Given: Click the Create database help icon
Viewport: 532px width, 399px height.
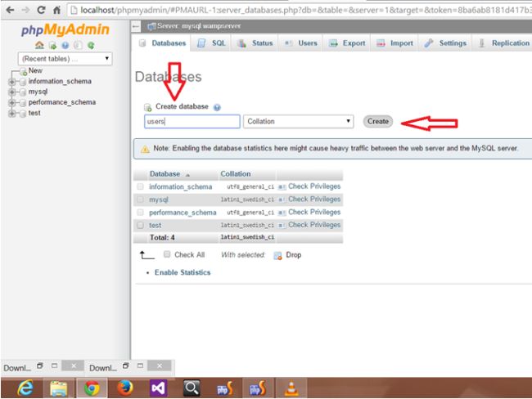Looking at the screenshot, I should tap(217, 107).
